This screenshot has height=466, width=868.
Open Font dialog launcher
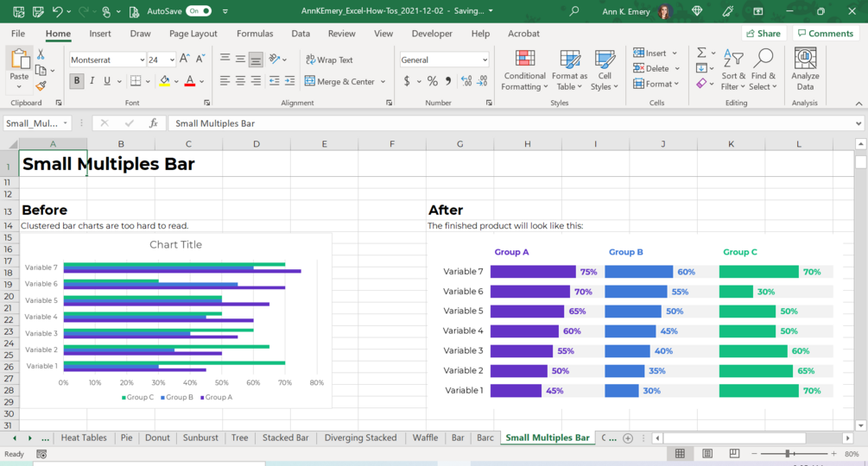(207, 103)
